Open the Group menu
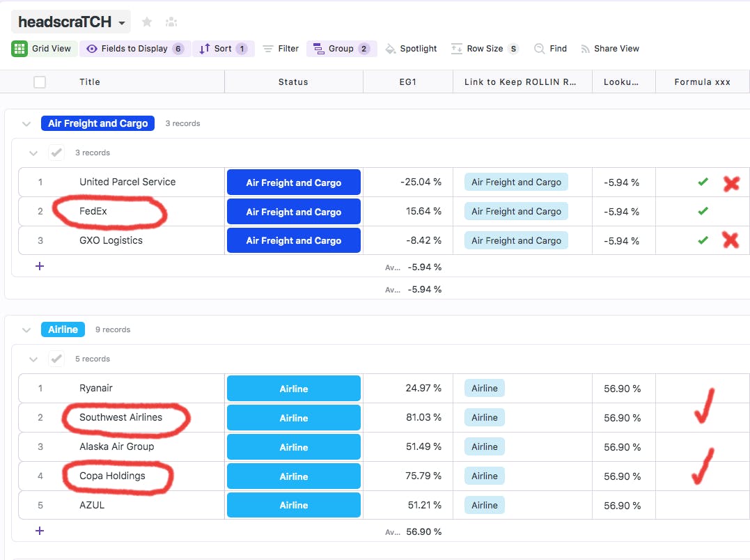This screenshot has height=560, width=750. 341,49
